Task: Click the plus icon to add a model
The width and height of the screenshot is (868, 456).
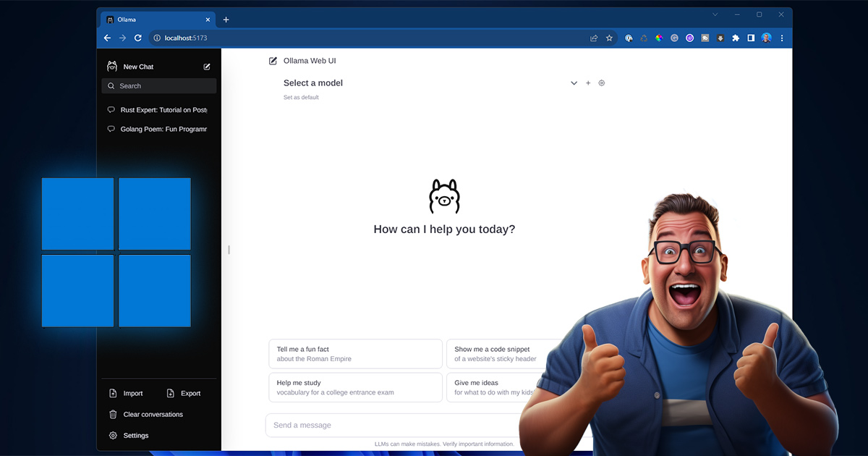Action: [x=588, y=83]
